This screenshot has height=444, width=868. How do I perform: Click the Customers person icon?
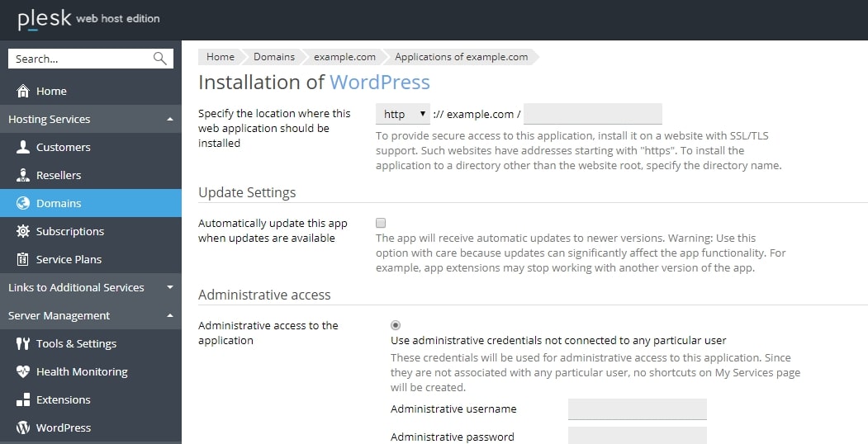tap(22, 147)
